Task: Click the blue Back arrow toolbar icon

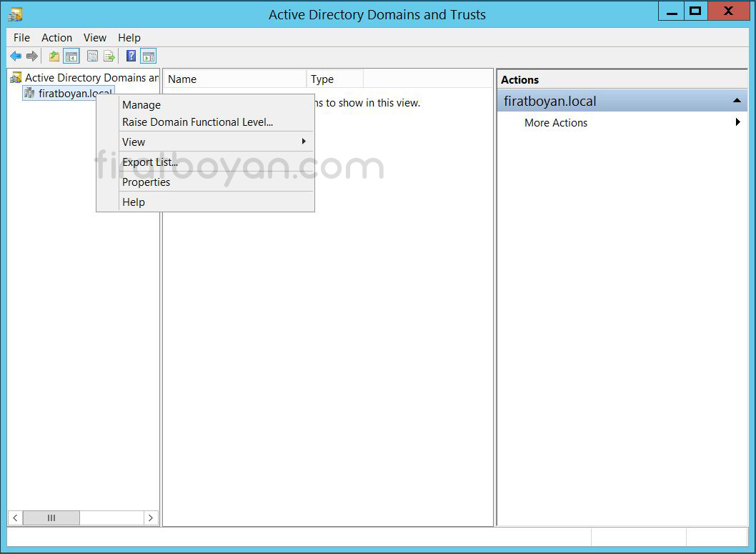Action: click(x=16, y=56)
